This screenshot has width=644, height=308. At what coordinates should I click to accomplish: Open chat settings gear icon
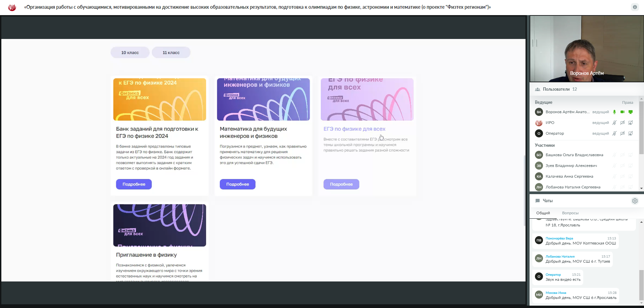635,201
